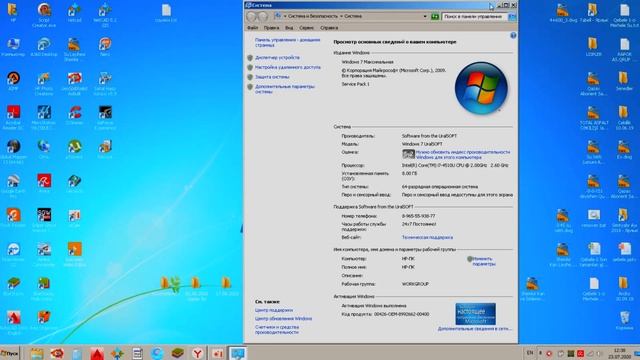This screenshot has height=360, width=640.
Task: Click the taskbar clock showing 23.07.2020
Action: click(x=619, y=353)
